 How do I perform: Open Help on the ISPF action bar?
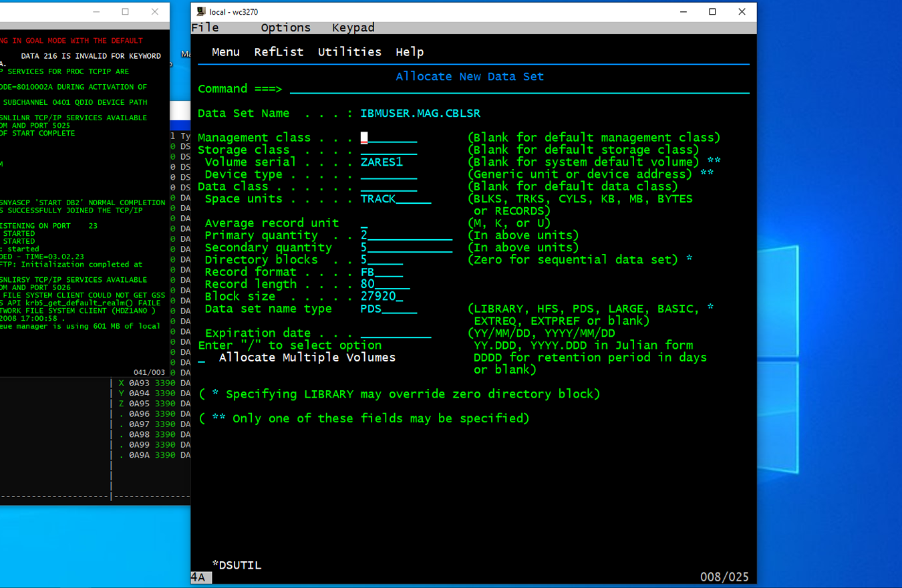coord(409,51)
